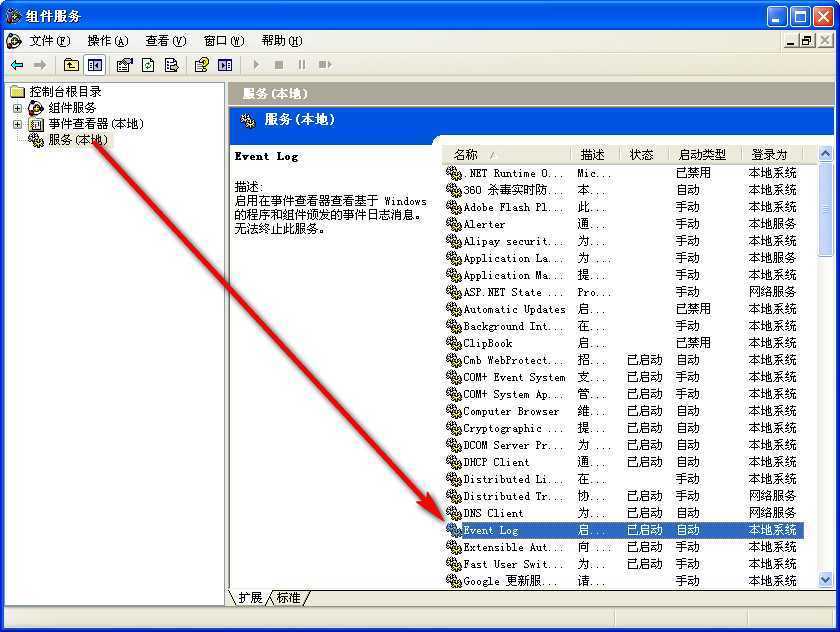Click the 组件服务 tree node icon
The height and width of the screenshot is (632, 840).
point(36,108)
